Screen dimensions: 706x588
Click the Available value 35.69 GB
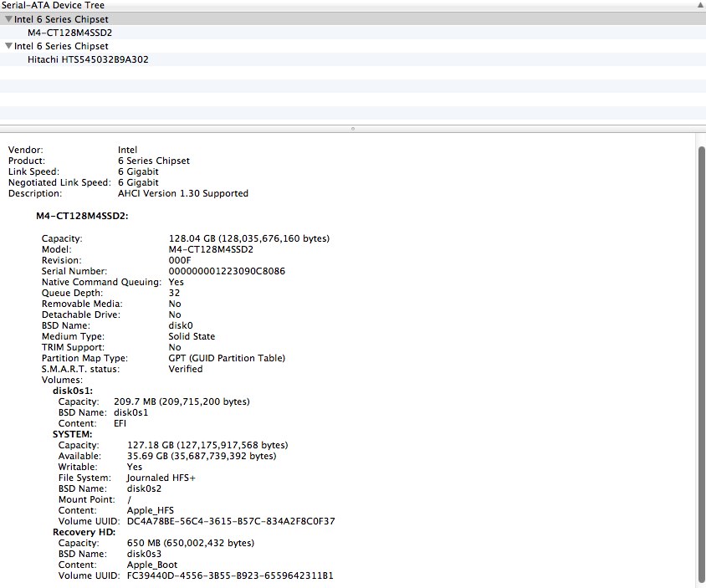(202, 456)
